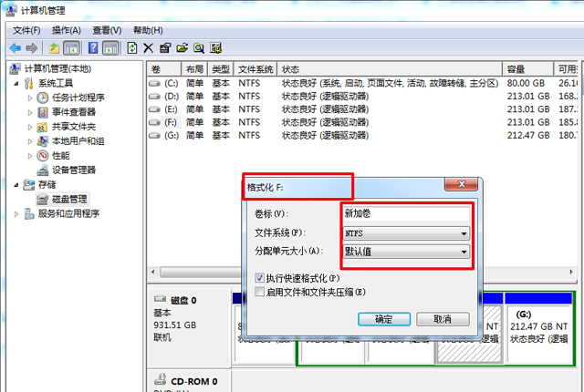
Task: Enable the 启用文件和文件夹压缩 checkbox
Action: (260, 292)
